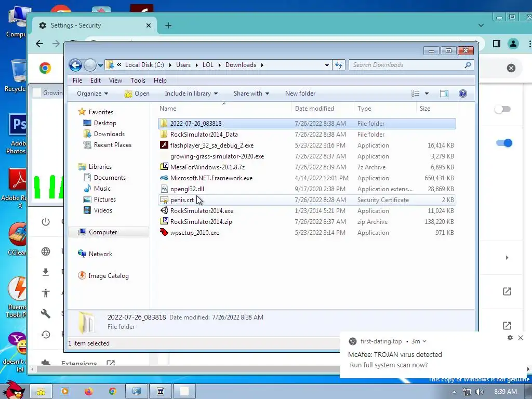Select Recent Places under Favorites
Screen dimensions: 532x399
pos(113,145)
